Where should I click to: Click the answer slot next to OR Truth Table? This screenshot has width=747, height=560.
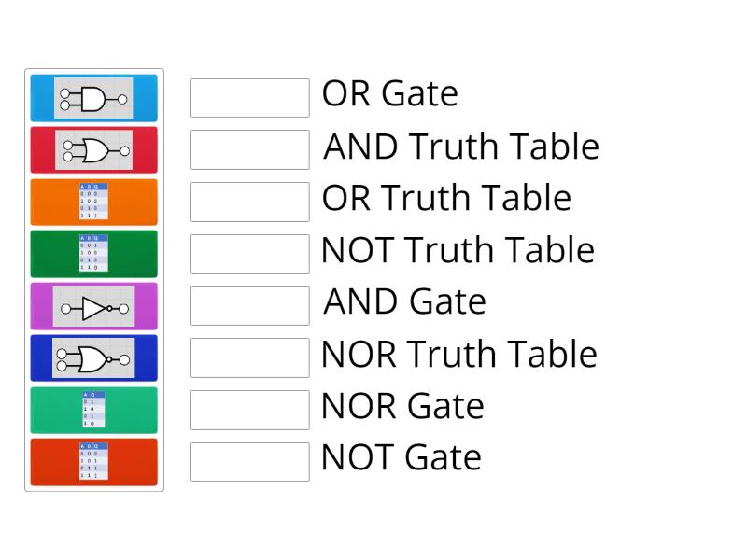pyautogui.click(x=249, y=202)
